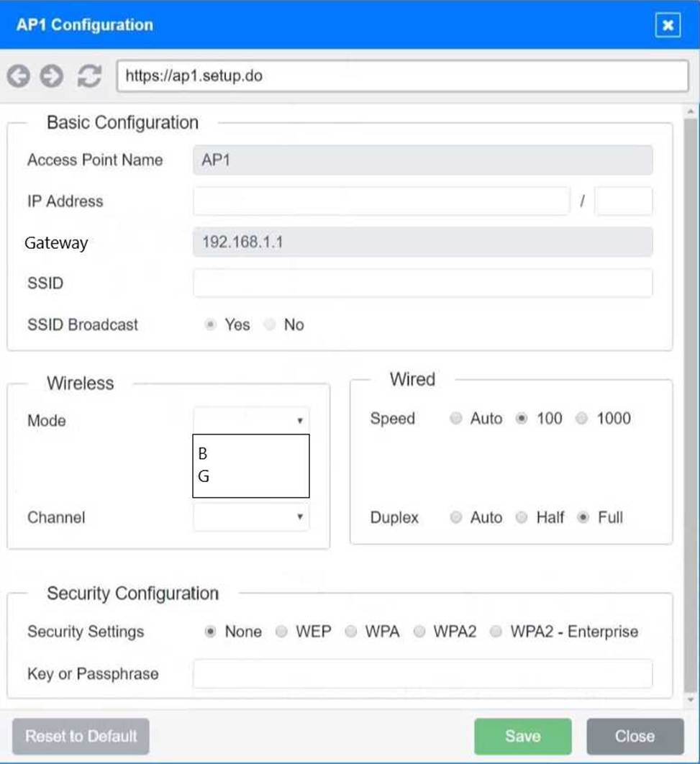Viewport: 700px width, 764px height.
Task: Enable WEP security setting
Action: pyautogui.click(x=282, y=632)
